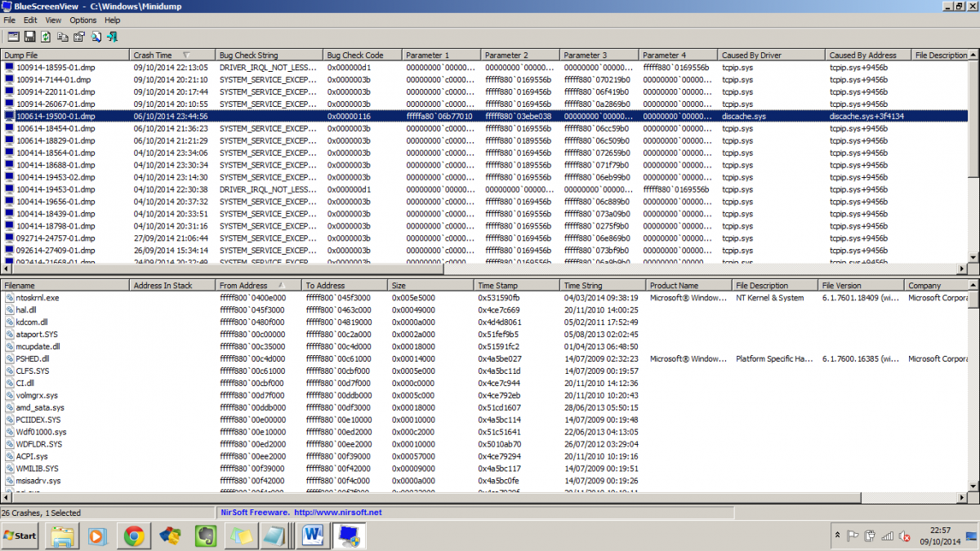Sort by the Crash Time column
Screen dimensions: 980x551
(173, 56)
